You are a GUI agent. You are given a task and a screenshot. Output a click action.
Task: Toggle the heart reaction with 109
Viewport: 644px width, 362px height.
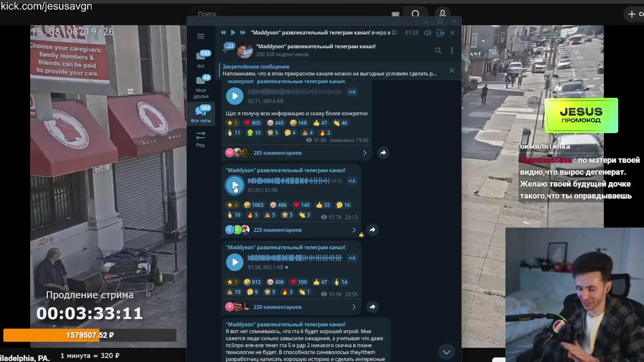[x=299, y=282]
